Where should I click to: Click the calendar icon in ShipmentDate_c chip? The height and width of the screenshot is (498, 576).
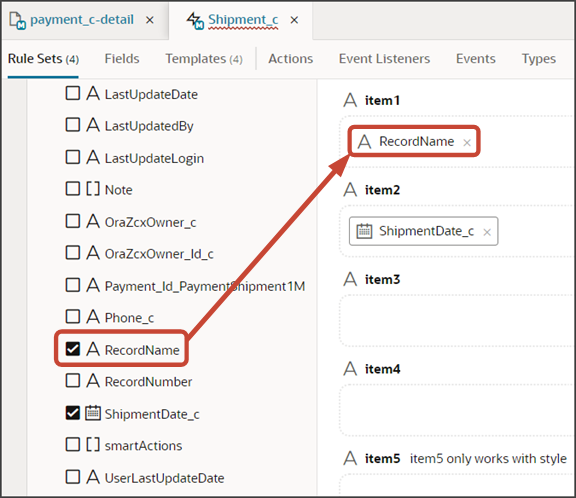tap(364, 231)
